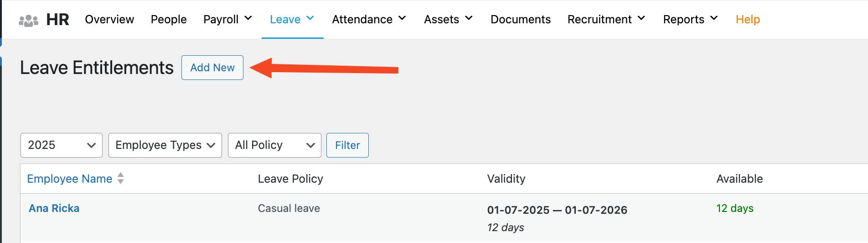Open Ana Ricka's employee profile link
This screenshot has height=243, width=868.
[54, 208]
